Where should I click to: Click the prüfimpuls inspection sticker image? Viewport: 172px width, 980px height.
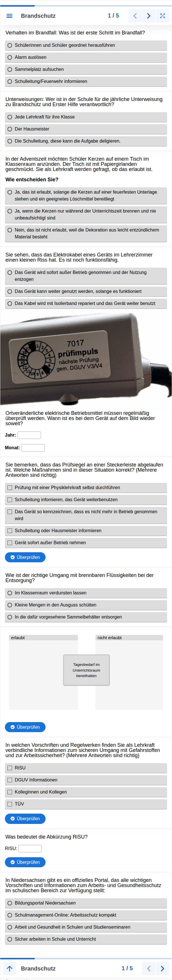click(x=86, y=359)
